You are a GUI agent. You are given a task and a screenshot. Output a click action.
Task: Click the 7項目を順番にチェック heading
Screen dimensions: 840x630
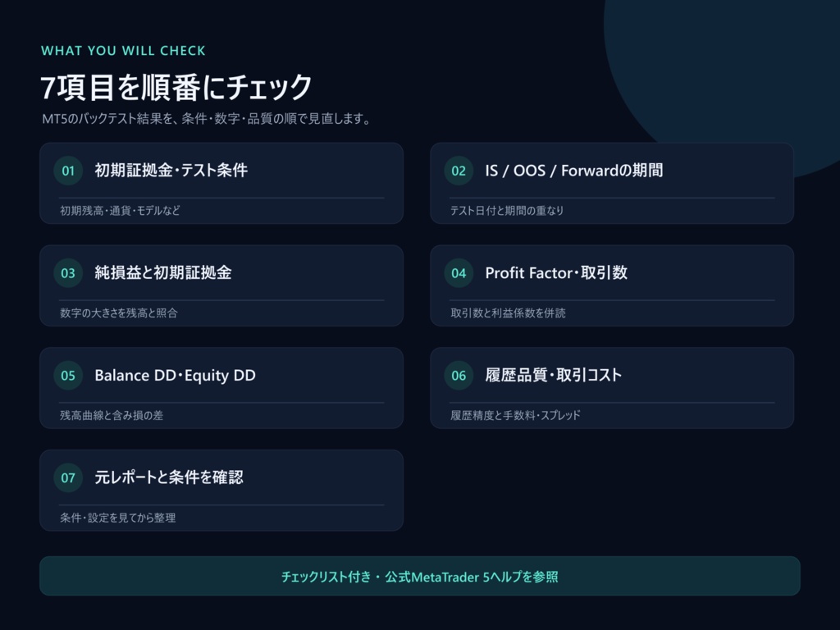click(x=176, y=87)
